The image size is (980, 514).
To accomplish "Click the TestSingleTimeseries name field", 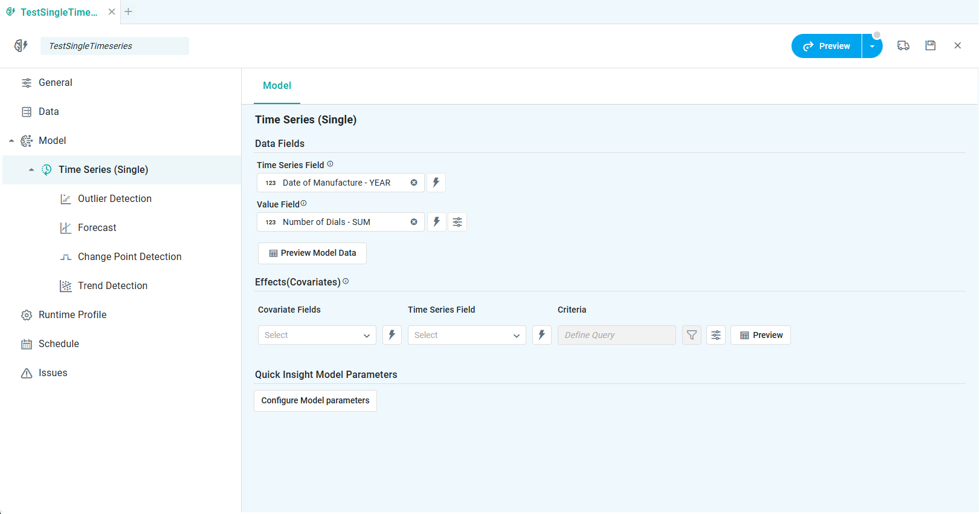I will click(114, 46).
